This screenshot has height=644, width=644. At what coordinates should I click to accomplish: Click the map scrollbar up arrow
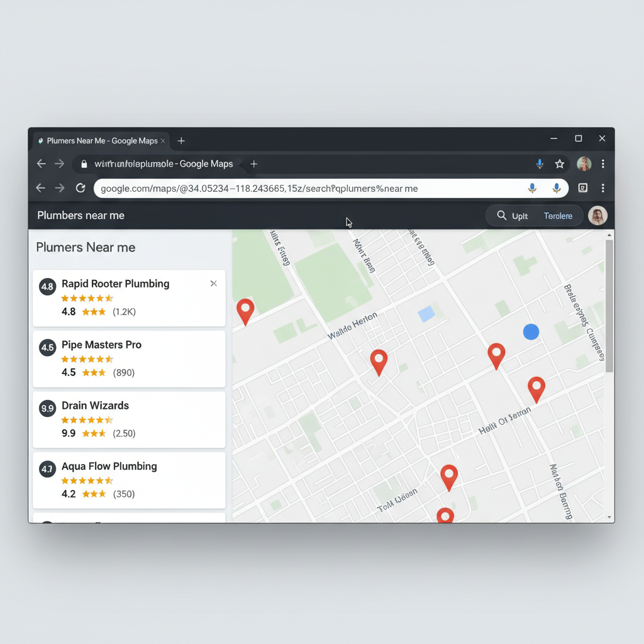click(609, 235)
